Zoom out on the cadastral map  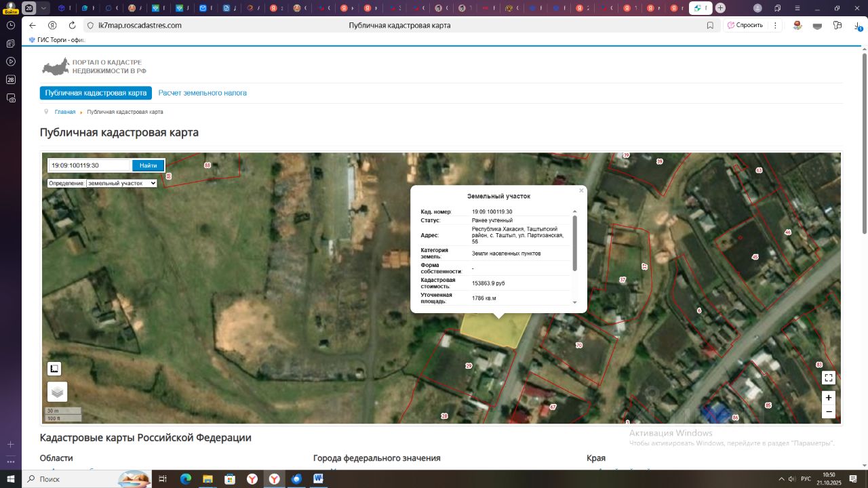tap(828, 411)
